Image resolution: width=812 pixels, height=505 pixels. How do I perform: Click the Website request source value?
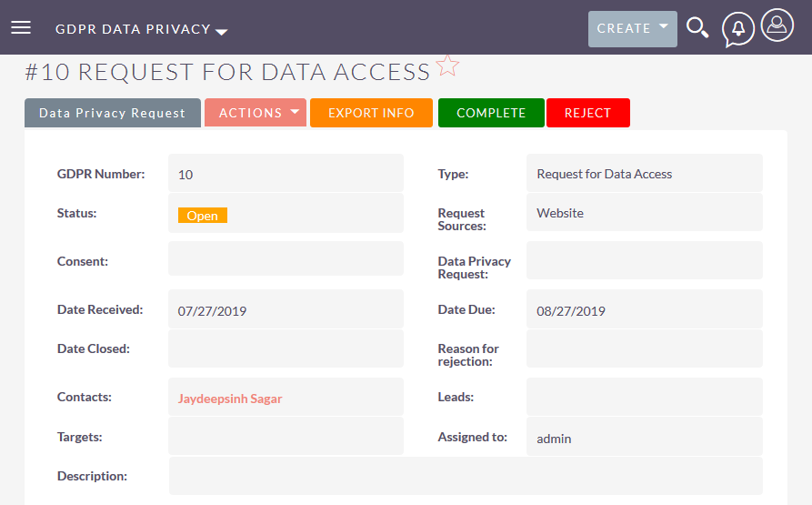coord(560,213)
